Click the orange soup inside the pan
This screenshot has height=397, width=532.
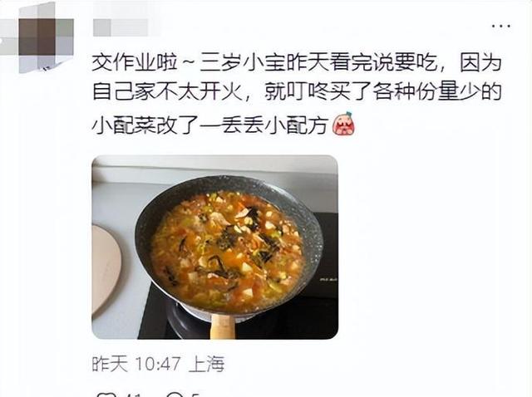click(x=227, y=251)
